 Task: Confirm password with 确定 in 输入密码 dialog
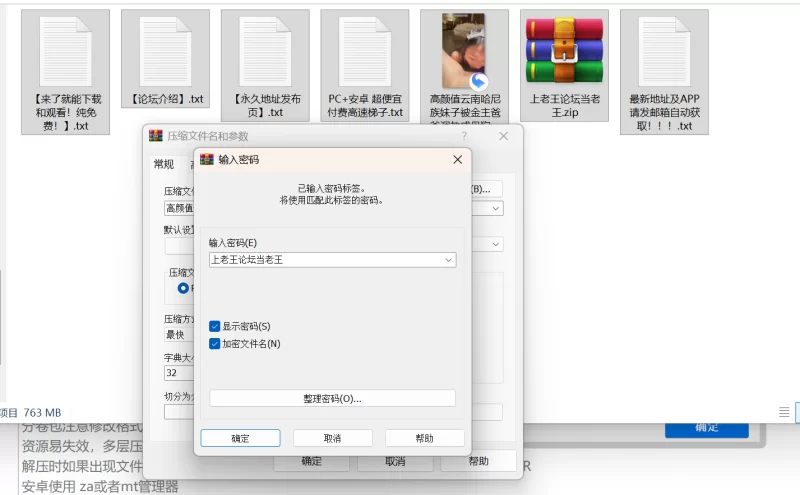240,438
